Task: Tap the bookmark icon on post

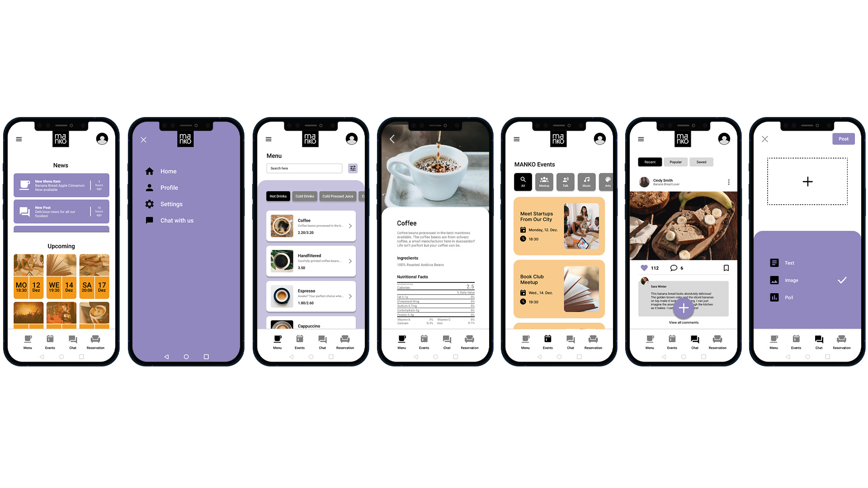Action: click(727, 268)
